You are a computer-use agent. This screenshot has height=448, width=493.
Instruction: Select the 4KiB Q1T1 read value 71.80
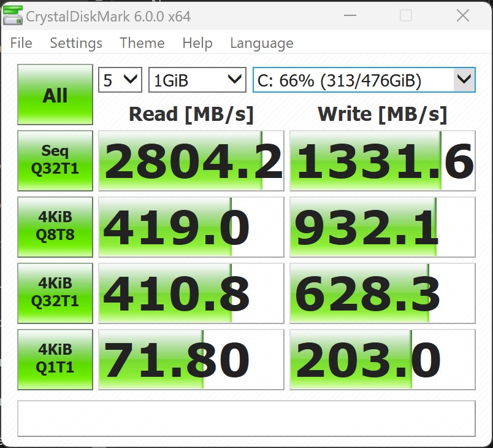coord(191,360)
